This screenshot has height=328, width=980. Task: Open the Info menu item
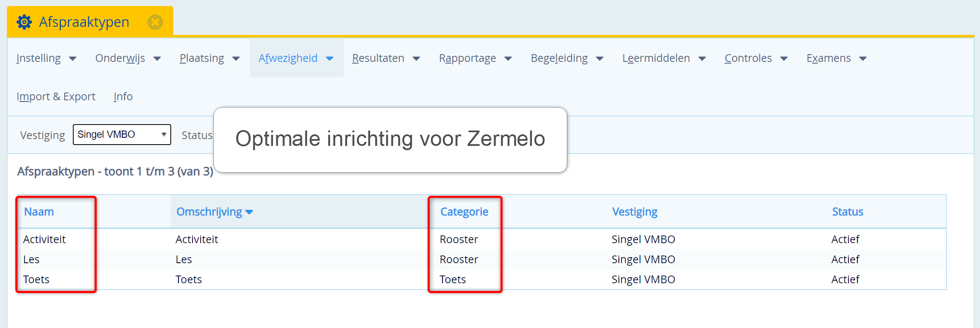click(123, 96)
